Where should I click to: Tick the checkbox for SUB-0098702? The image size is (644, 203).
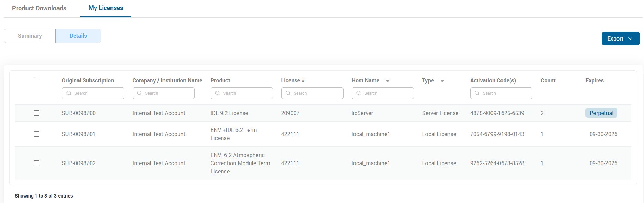pyautogui.click(x=36, y=163)
